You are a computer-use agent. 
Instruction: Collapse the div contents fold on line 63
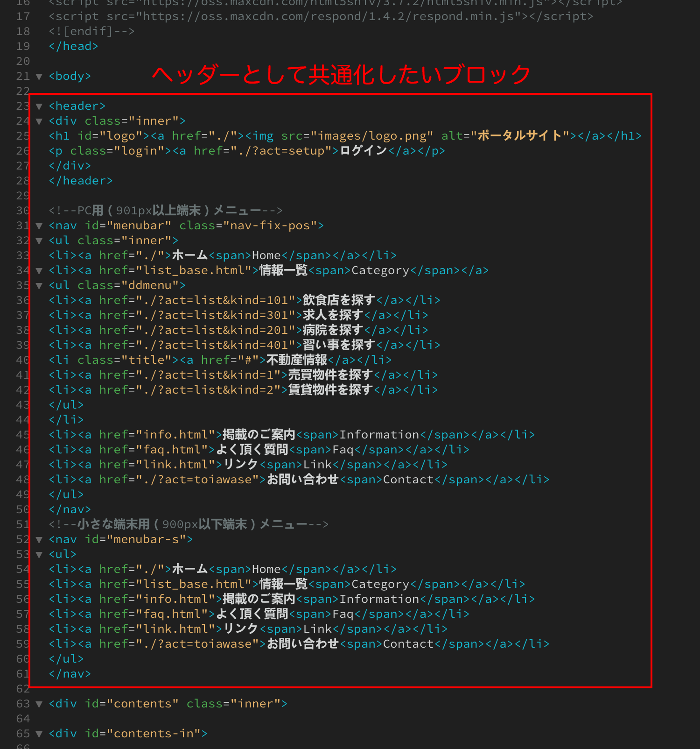39,704
